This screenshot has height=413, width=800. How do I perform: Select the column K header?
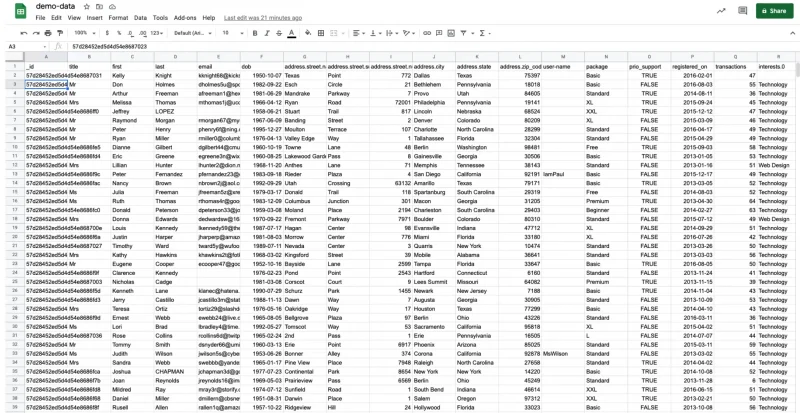coord(477,57)
